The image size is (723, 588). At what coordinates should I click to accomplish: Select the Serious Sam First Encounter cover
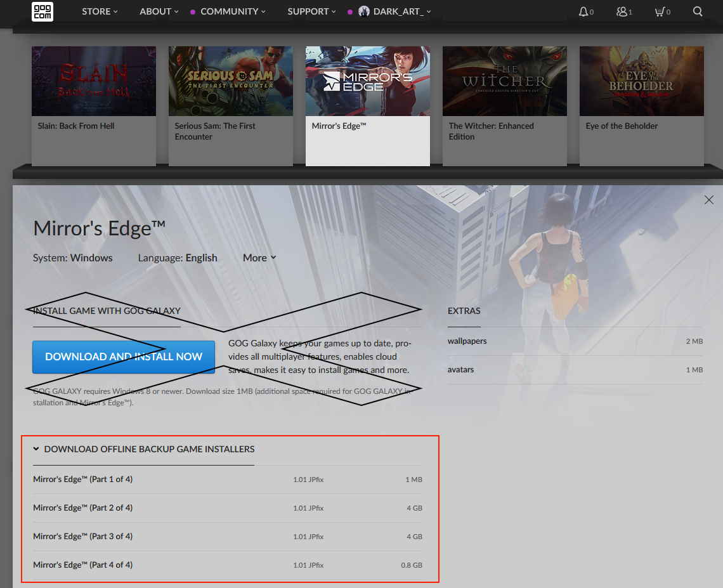[231, 81]
